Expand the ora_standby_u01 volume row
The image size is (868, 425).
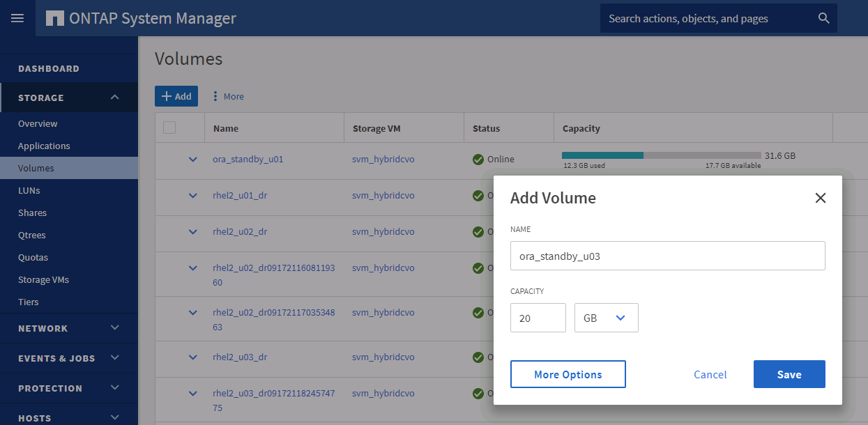coord(193,160)
